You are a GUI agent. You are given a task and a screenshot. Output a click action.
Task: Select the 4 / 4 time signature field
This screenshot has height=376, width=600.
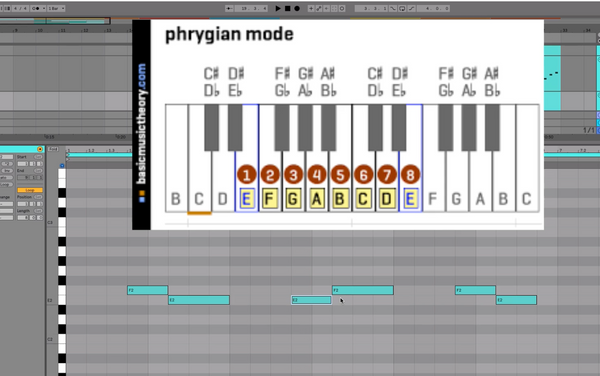tap(20, 8)
